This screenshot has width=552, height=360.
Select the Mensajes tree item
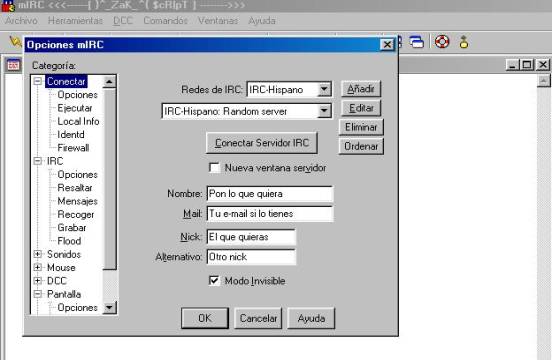pyautogui.click(x=77, y=201)
